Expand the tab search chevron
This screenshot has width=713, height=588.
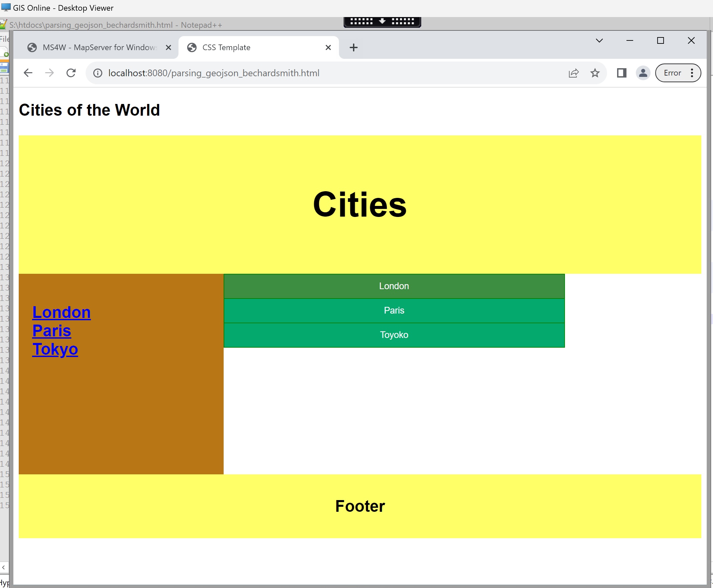tap(599, 41)
